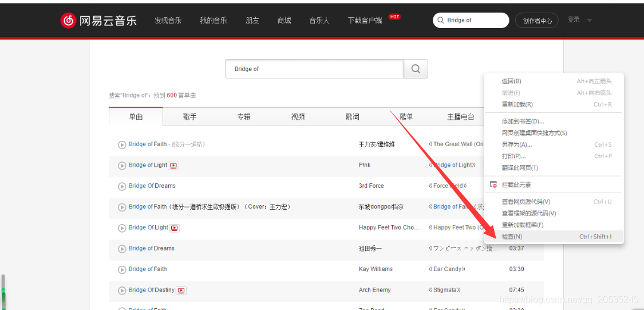The image size is (644, 310).
Task: Play Bridge of Faith by Kay Williams
Action: [x=122, y=270]
